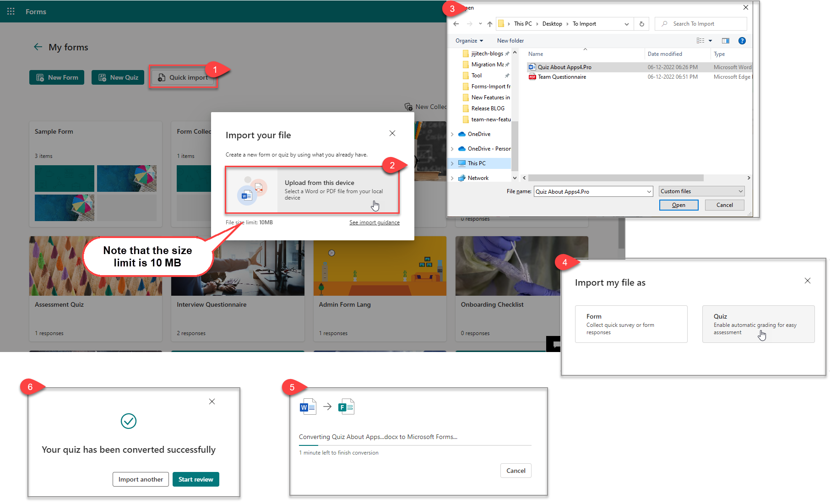
Task: Select This PC in navigation pane
Action: click(477, 163)
